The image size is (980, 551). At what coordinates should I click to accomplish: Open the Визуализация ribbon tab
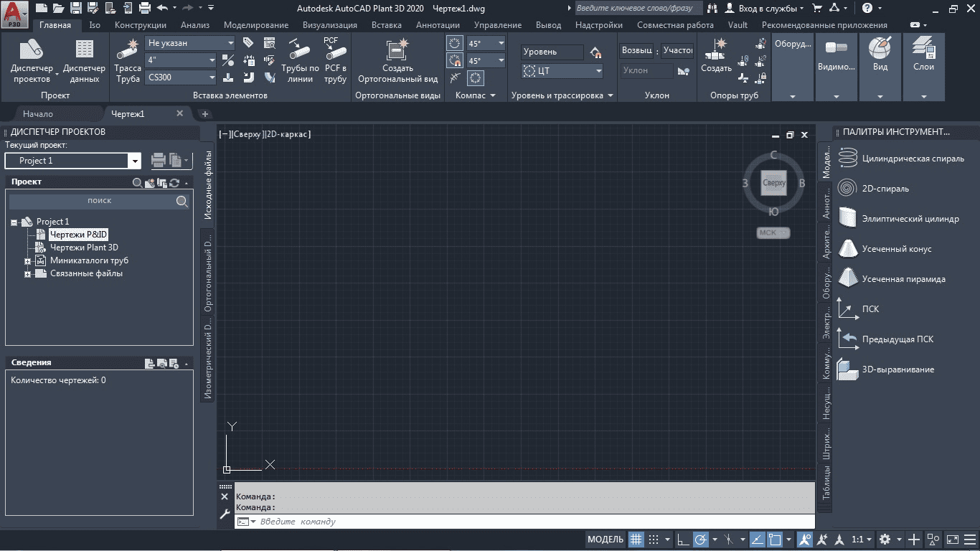[329, 25]
